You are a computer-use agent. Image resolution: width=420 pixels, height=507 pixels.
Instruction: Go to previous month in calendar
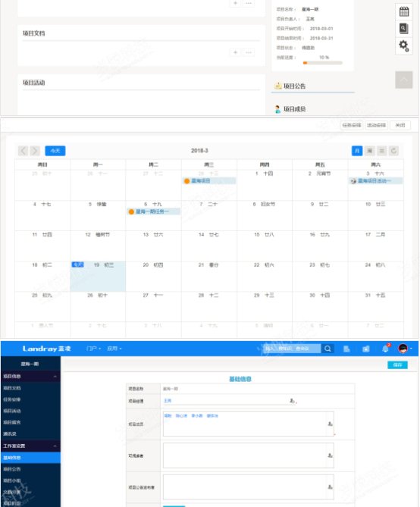tap(23, 151)
